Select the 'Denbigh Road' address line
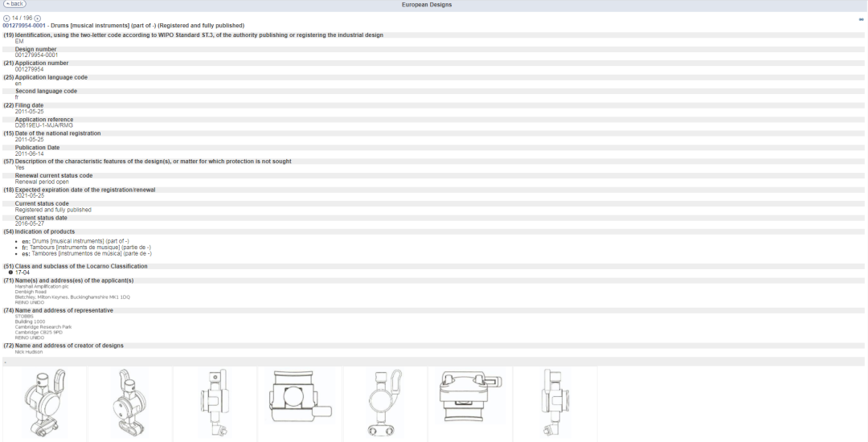 [x=31, y=292]
